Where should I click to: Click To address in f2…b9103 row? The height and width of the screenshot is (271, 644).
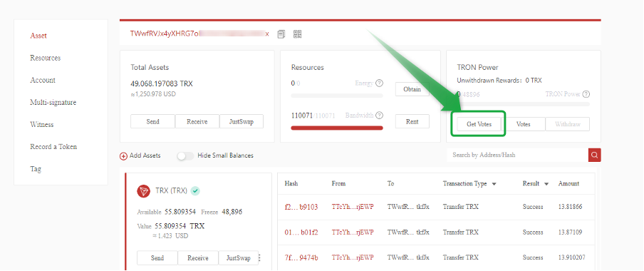(408, 207)
